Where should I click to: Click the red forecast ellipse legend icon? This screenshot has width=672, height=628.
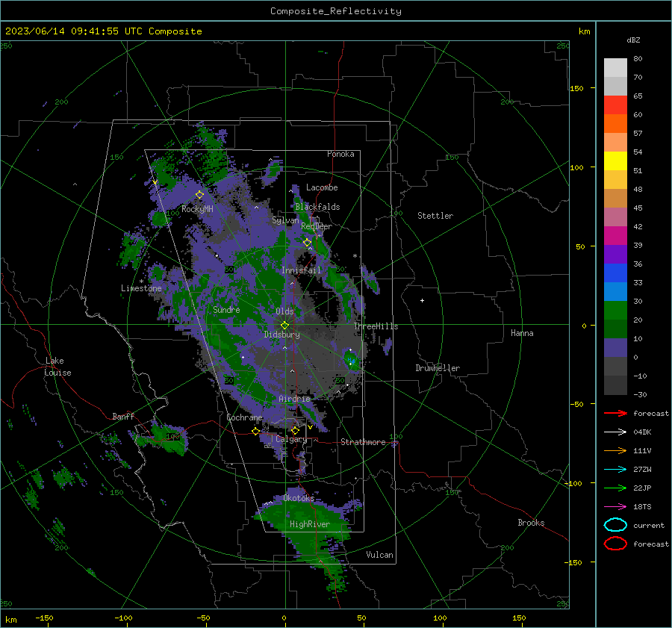click(x=615, y=544)
